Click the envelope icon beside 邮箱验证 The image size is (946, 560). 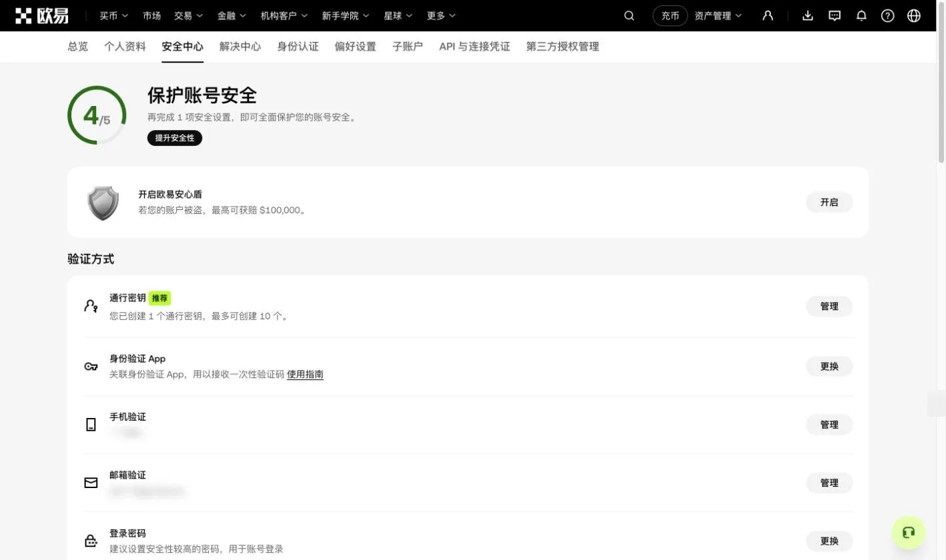[91, 483]
